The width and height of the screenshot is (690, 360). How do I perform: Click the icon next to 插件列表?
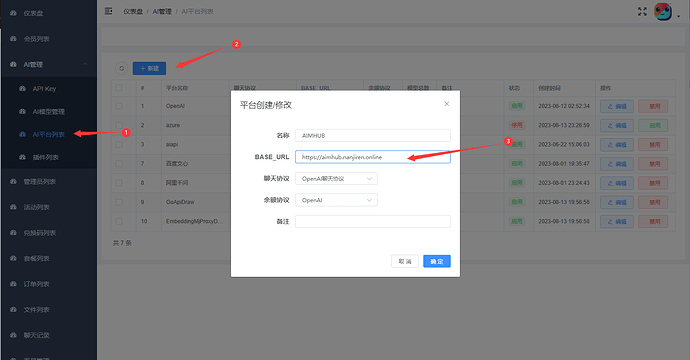click(x=22, y=157)
